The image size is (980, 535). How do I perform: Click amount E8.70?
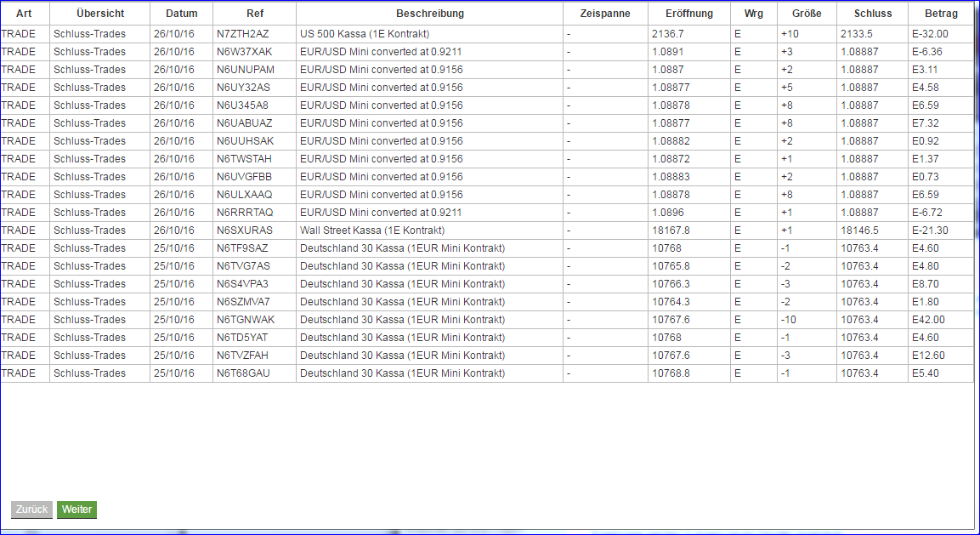[926, 283]
